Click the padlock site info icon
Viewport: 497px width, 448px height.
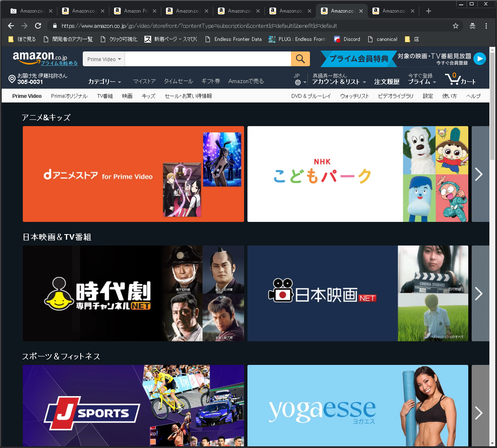click(55, 26)
